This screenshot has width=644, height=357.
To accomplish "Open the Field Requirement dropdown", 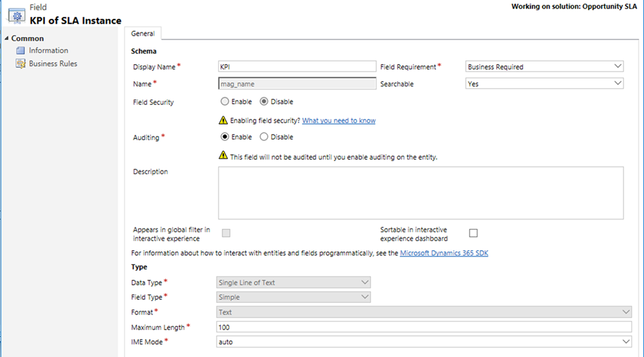I will (544, 67).
